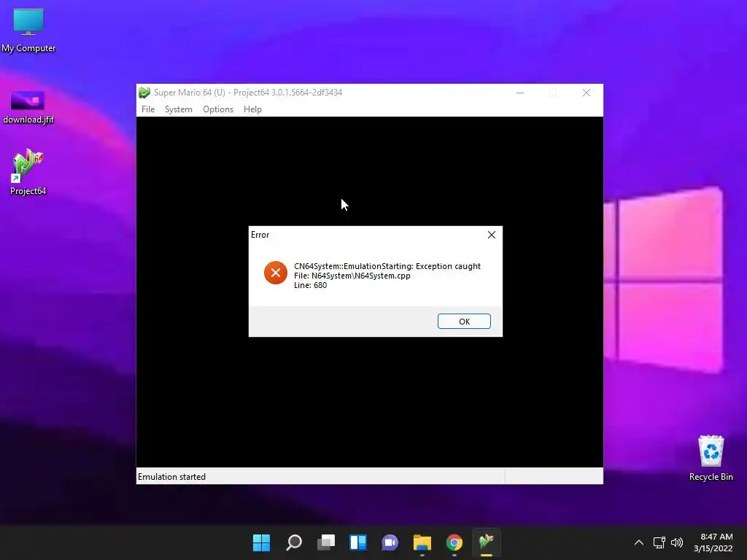This screenshot has height=560, width=747.
Task: Open Task View from the taskbar
Action: pyautogui.click(x=326, y=542)
